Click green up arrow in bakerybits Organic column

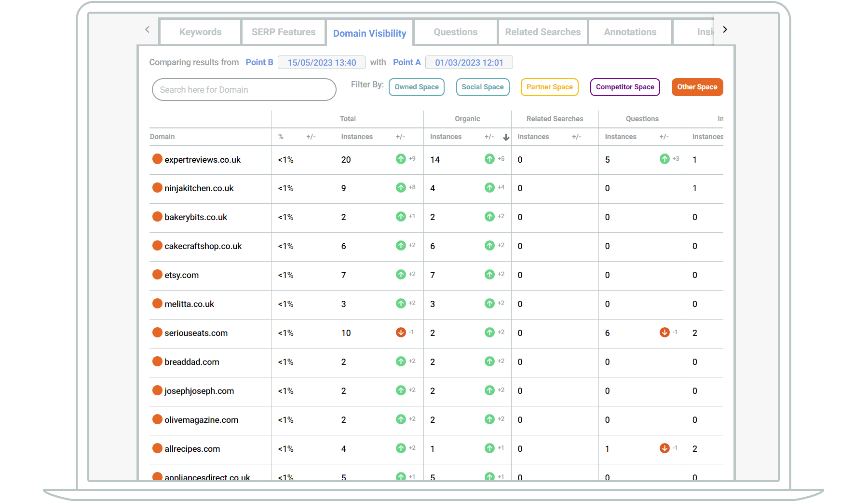489,216
